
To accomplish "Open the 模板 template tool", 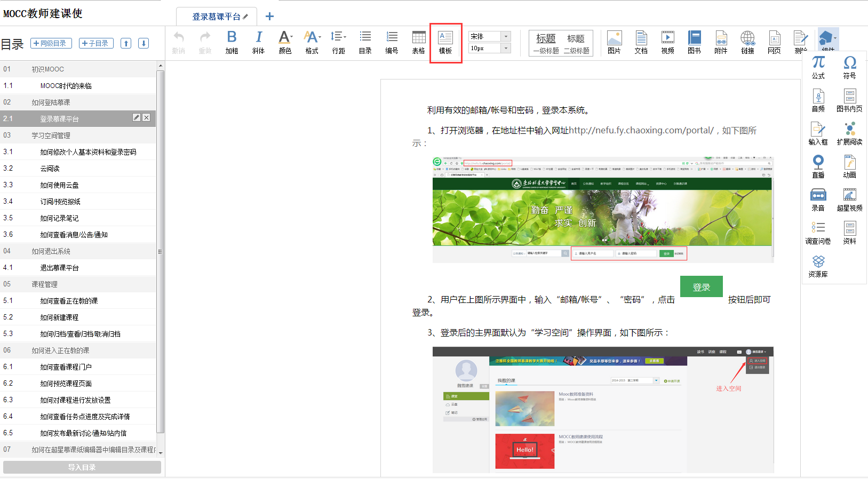I will pyautogui.click(x=445, y=42).
